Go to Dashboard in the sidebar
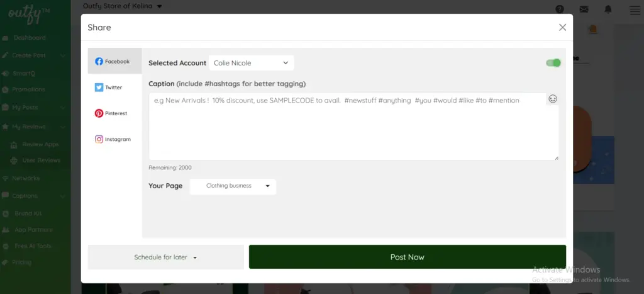This screenshot has width=644, height=294. (x=30, y=38)
